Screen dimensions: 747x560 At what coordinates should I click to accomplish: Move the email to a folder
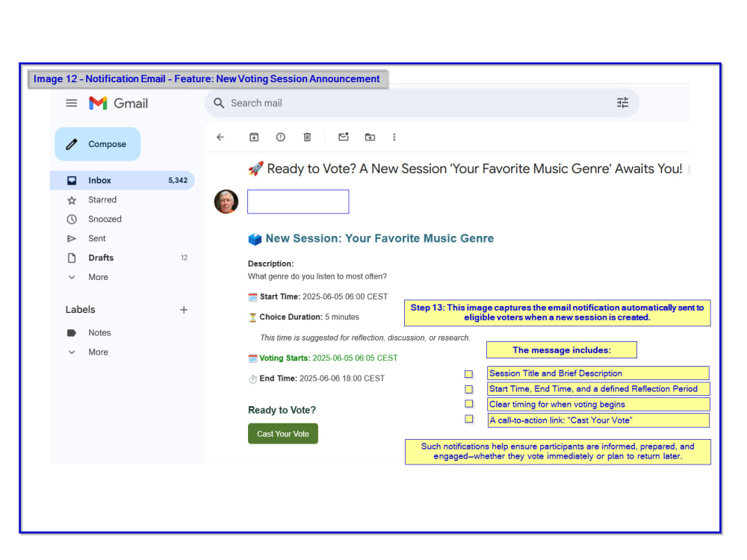click(x=371, y=137)
